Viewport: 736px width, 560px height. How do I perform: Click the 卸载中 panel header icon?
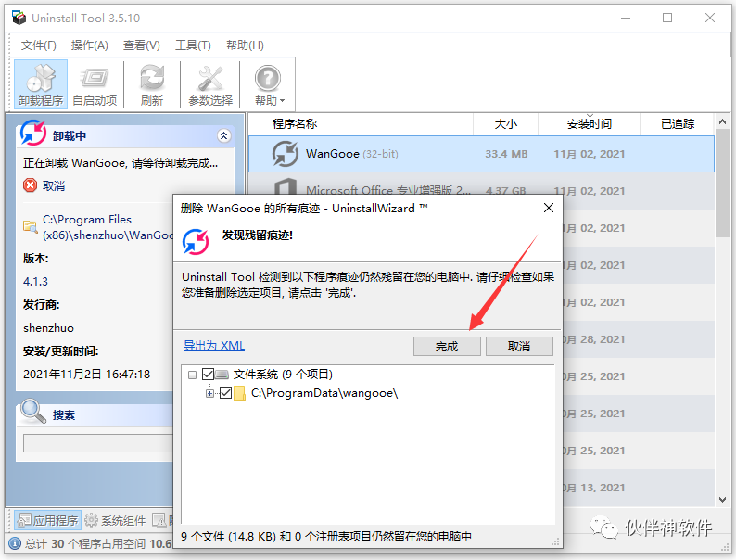pyautogui.click(x=33, y=133)
